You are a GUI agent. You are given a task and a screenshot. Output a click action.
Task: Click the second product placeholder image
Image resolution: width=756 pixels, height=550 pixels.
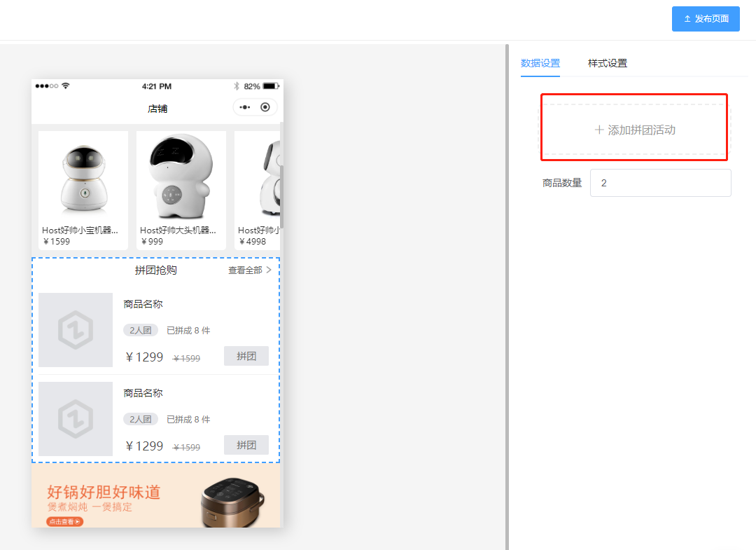76,419
